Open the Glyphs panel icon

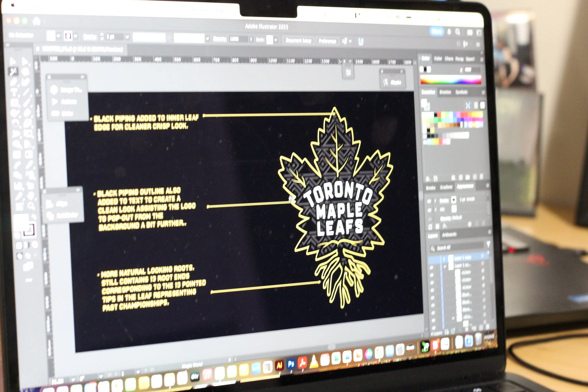pyautogui.click(x=386, y=82)
